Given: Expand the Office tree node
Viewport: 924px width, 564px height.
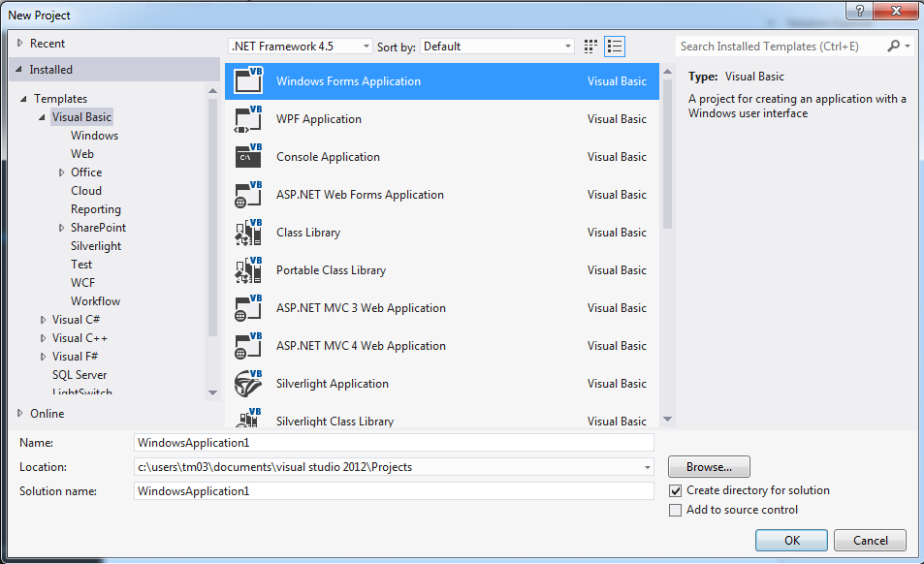Looking at the screenshot, I should 61,172.
